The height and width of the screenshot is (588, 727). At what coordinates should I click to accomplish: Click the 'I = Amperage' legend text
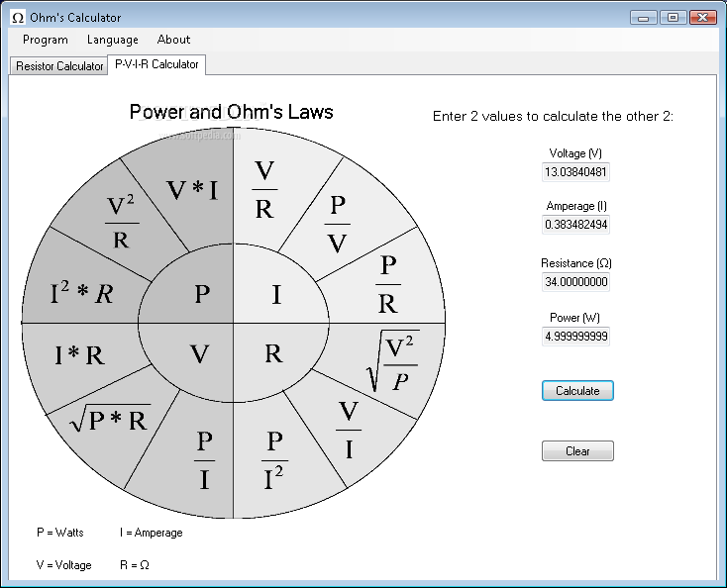point(152,533)
